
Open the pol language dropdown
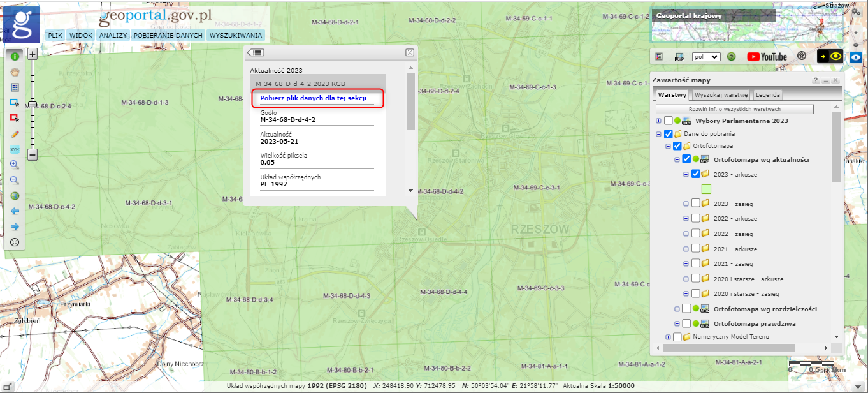tap(705, 57)
